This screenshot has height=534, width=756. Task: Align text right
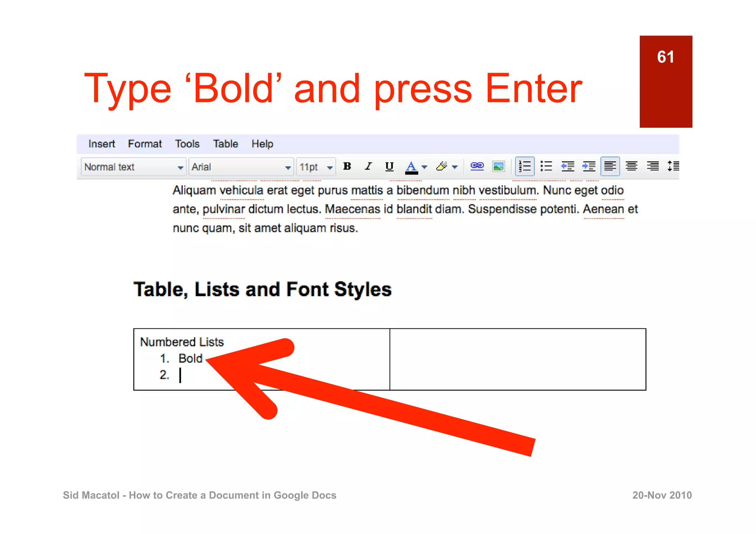pyautogui.click(x=653, y=166)
